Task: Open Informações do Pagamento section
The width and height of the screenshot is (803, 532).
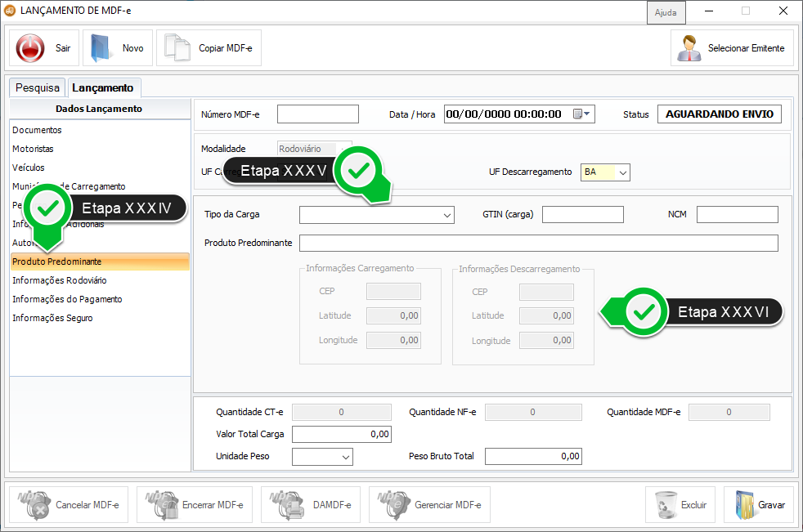Action: [x=67, y=299]
